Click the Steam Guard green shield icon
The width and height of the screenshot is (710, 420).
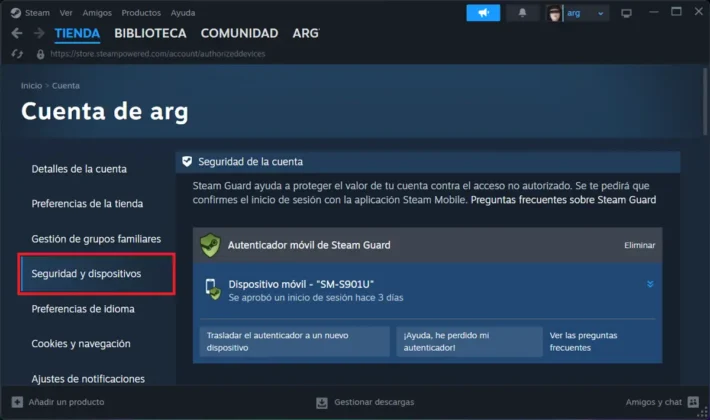[211, 245]
